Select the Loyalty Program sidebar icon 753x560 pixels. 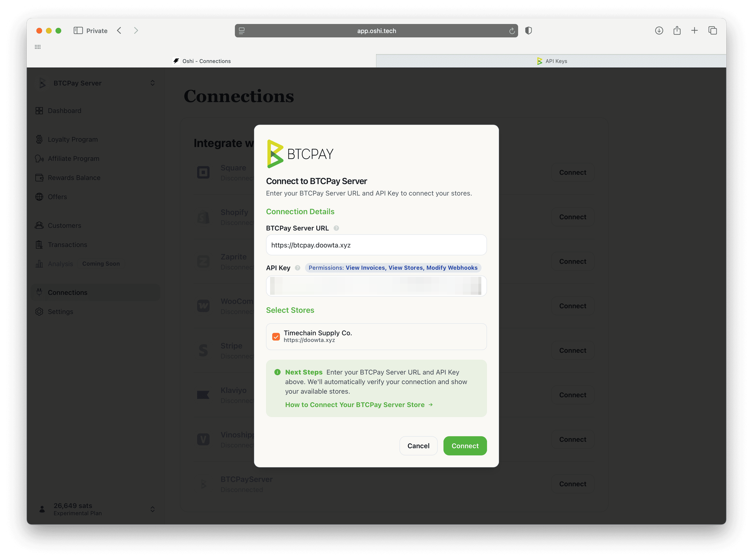click(39, 139)
